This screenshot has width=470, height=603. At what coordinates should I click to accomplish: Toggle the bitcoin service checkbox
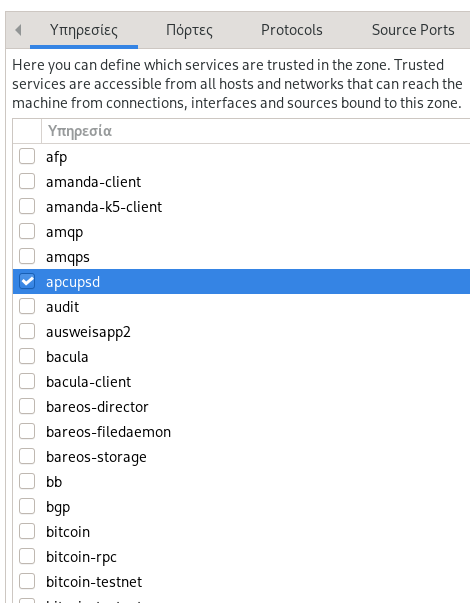click(27, 531)
